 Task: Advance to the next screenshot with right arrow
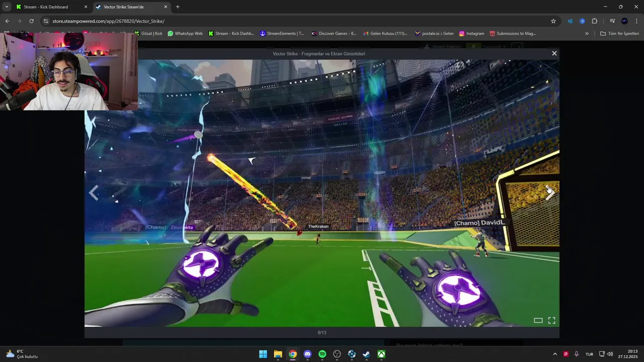tap(550, 193)
